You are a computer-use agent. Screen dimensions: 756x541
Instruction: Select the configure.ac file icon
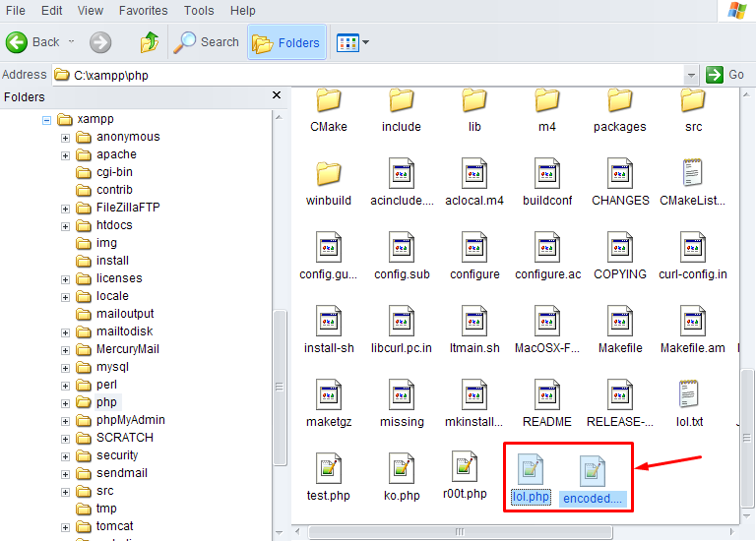click(547, 247)
